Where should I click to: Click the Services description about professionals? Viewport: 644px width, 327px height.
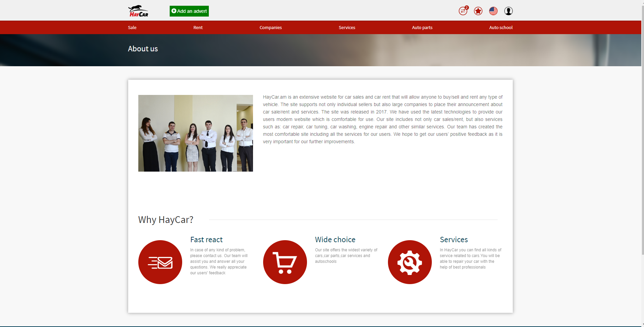pos(471,258)
